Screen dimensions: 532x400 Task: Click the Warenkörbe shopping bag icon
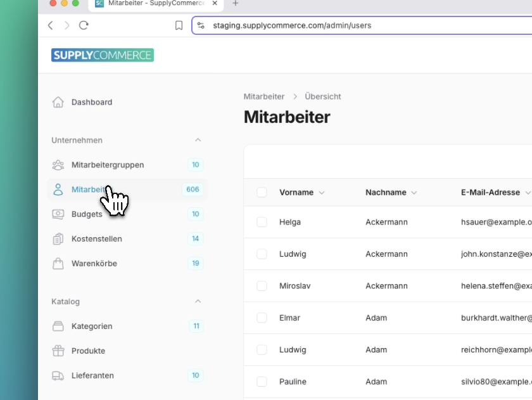point(58,263)
